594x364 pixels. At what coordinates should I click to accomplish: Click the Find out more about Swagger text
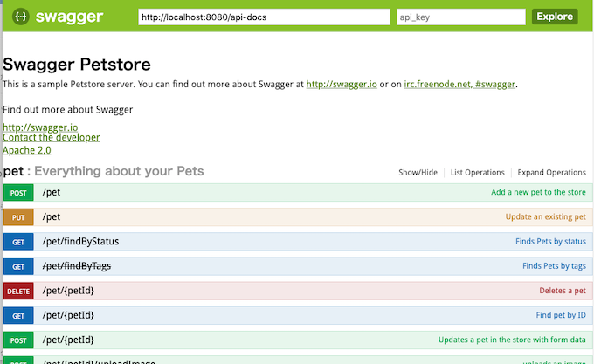68,110
